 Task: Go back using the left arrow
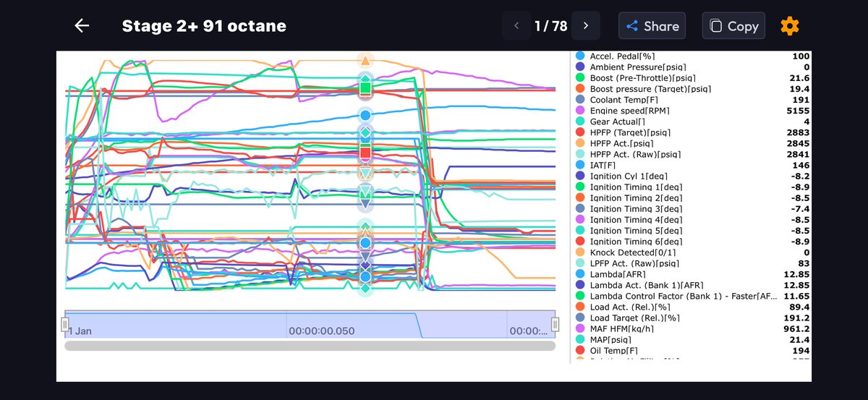82,26
